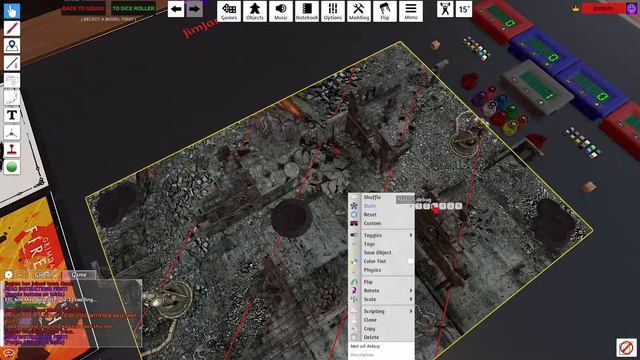This screenshot has height=360, width=640.
Task: Open the Modding tools
Action: pos(359,11)
